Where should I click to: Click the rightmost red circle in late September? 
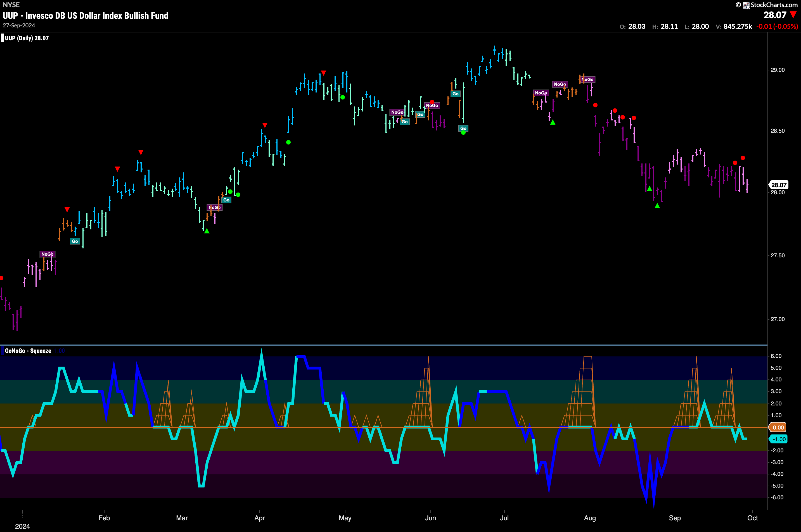tap(743, 158)
